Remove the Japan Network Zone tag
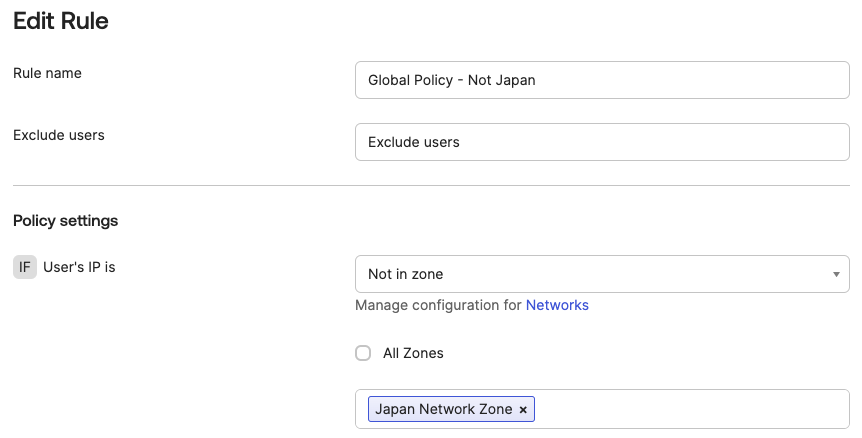862x438 pixels. [x=523, y=409]
